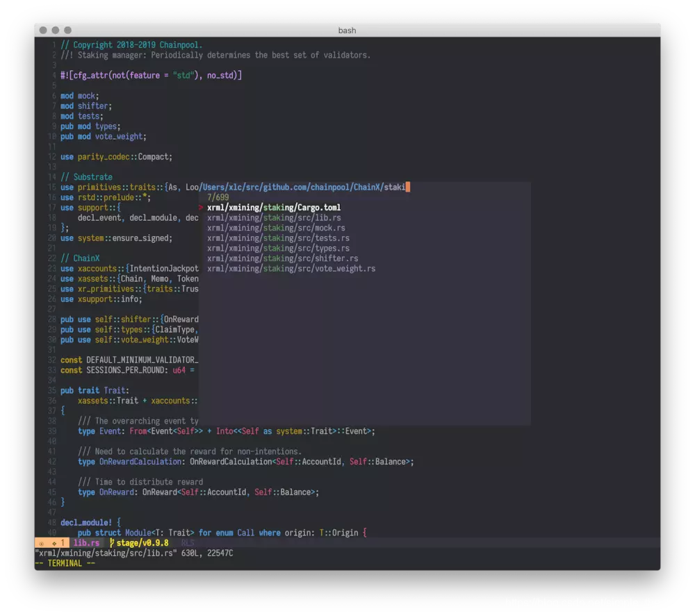
Task: Click the 'mod tests;' line
Action: (x=82, y=117)
